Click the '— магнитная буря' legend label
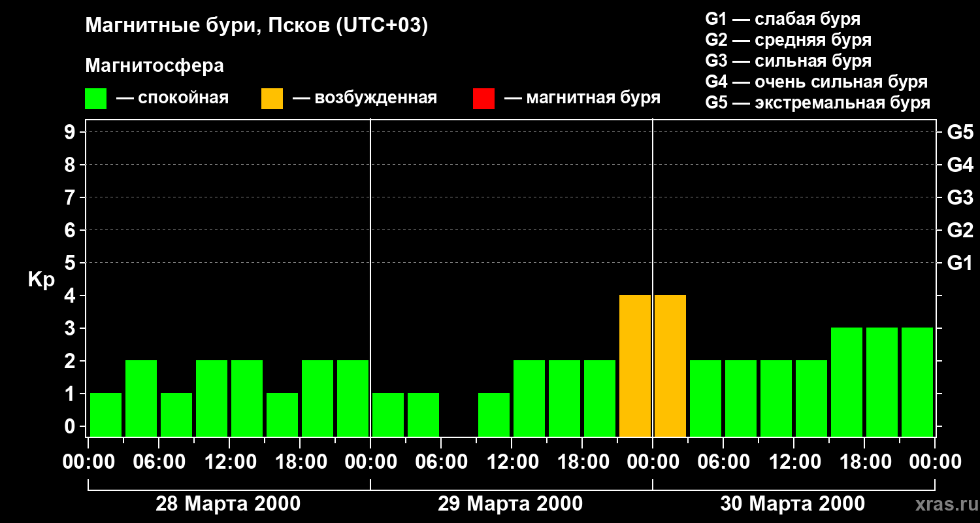 point(583,98)
